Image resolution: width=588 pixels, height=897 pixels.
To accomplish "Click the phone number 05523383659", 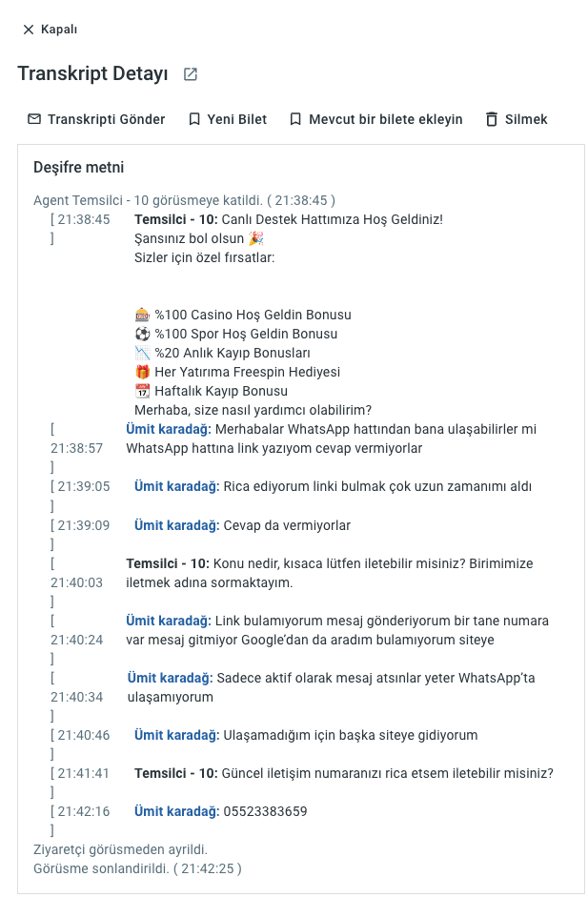I will pos(265,811).
